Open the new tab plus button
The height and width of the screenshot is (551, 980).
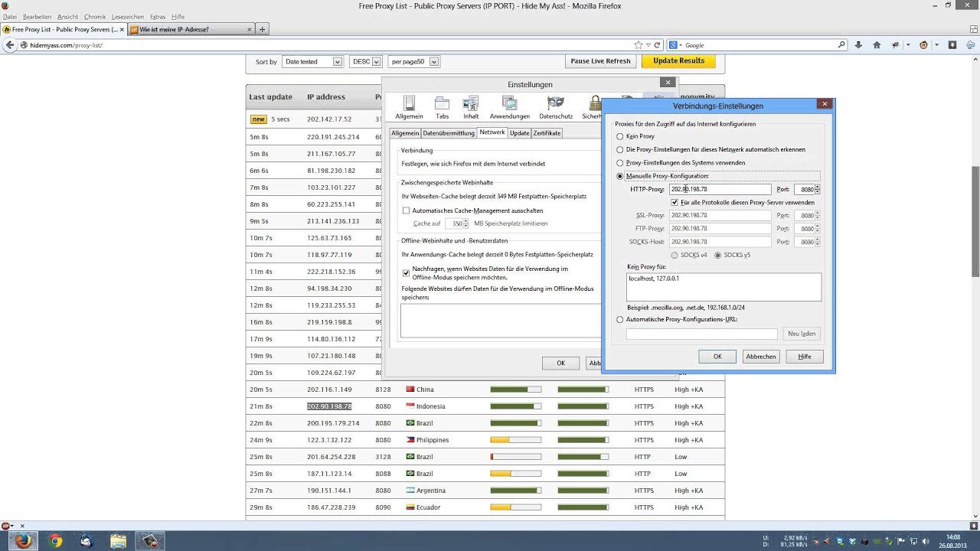(262, 29)
